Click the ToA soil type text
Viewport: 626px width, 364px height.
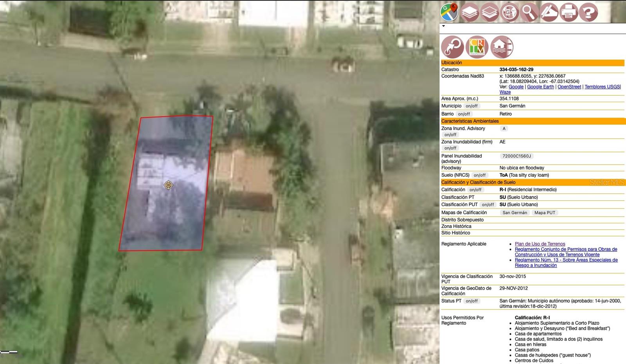[524, 175]
